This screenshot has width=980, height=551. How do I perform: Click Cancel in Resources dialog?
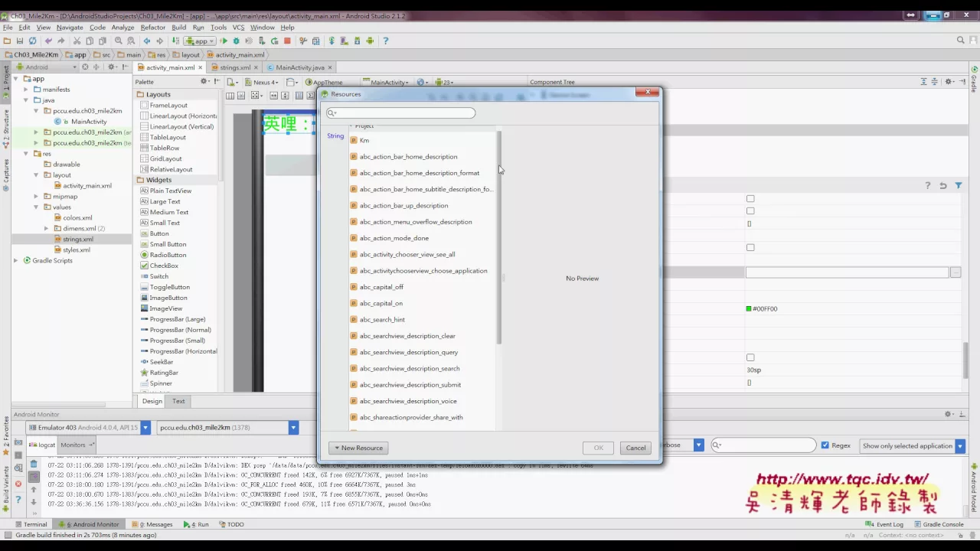635,448
